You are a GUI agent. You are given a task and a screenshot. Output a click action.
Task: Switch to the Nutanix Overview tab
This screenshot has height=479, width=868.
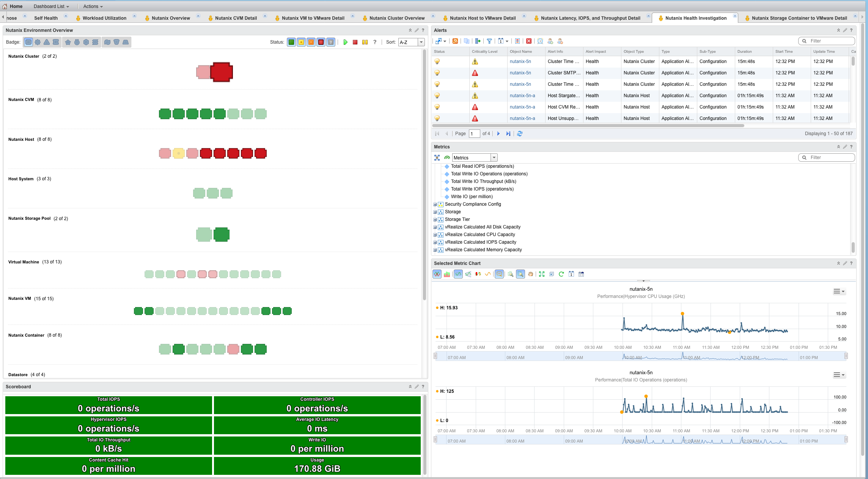point(171,18)
